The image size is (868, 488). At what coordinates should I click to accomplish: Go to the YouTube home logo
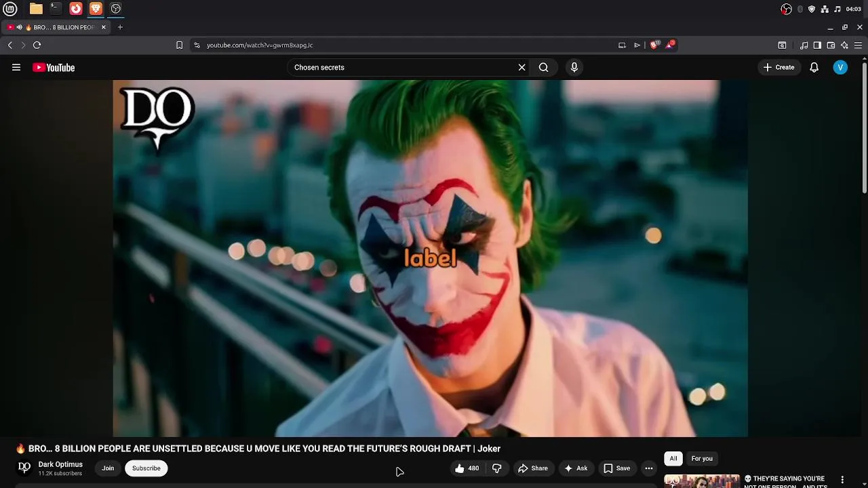click(54, 67)
